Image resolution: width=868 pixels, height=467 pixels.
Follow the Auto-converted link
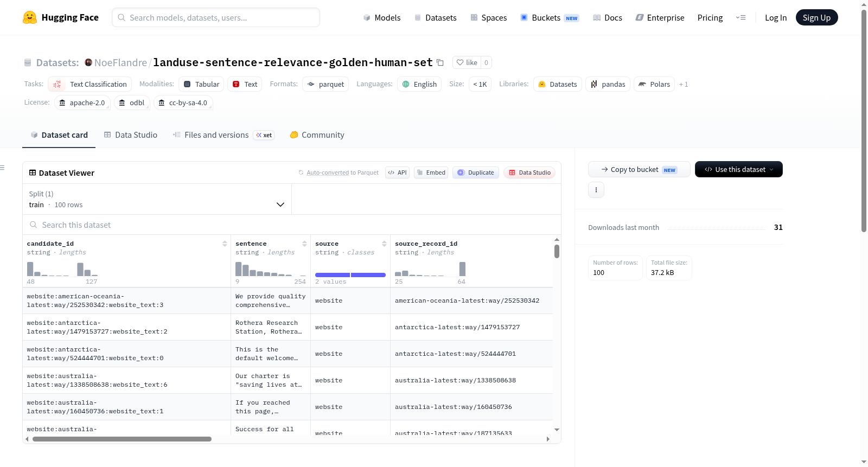click(x=328, y=173)
